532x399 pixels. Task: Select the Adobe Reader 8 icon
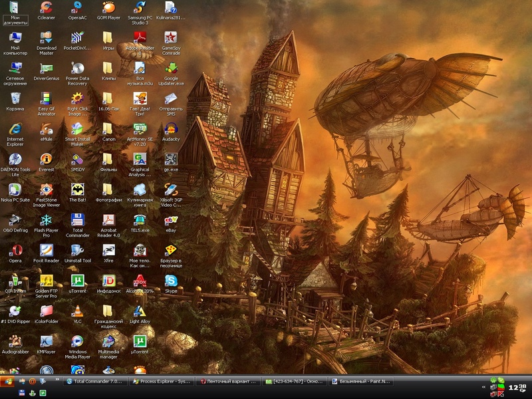coord(140,38)
